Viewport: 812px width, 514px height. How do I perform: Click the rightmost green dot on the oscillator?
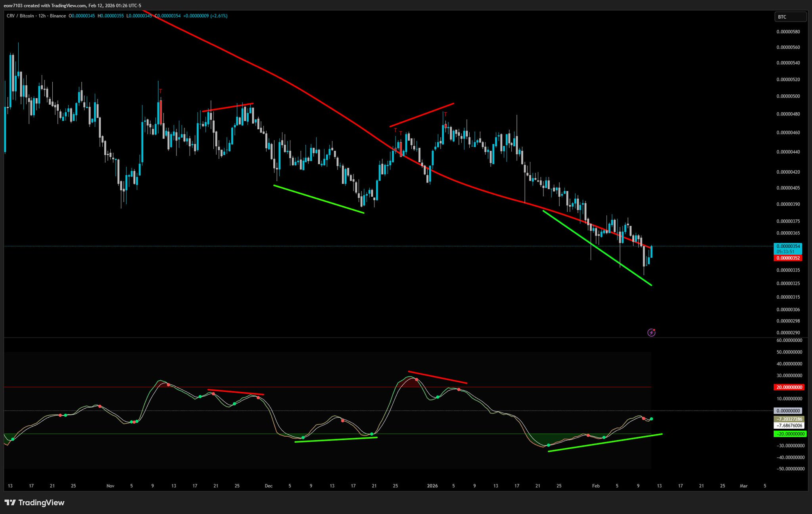tap(651, 419)
